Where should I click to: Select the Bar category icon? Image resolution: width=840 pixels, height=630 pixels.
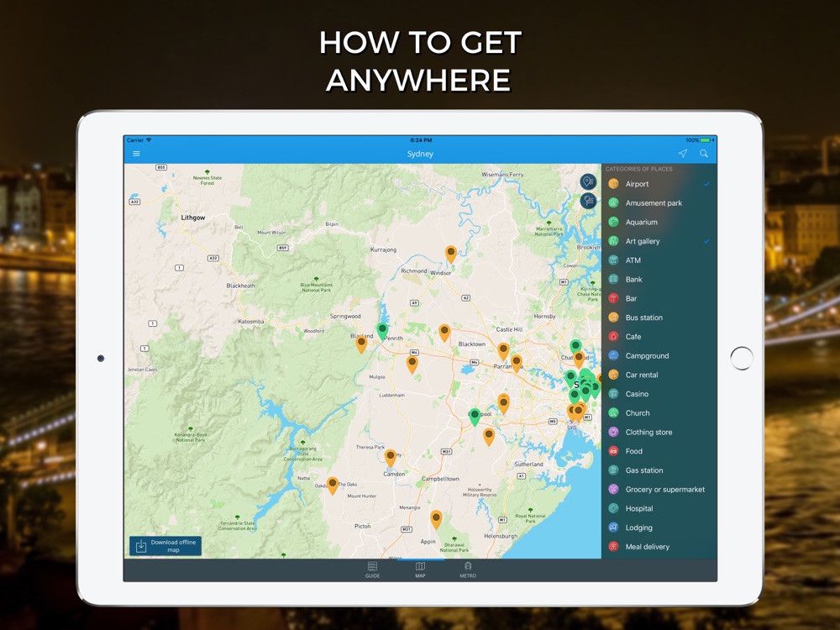614,298
